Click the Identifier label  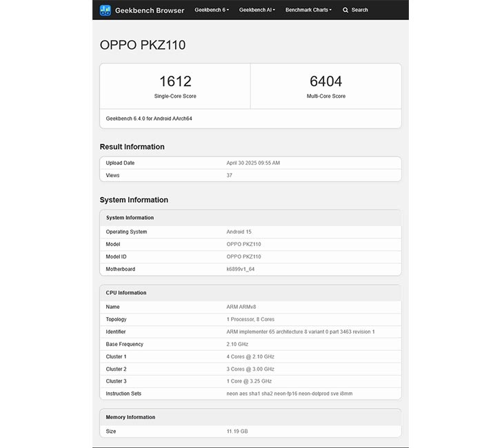116,332
